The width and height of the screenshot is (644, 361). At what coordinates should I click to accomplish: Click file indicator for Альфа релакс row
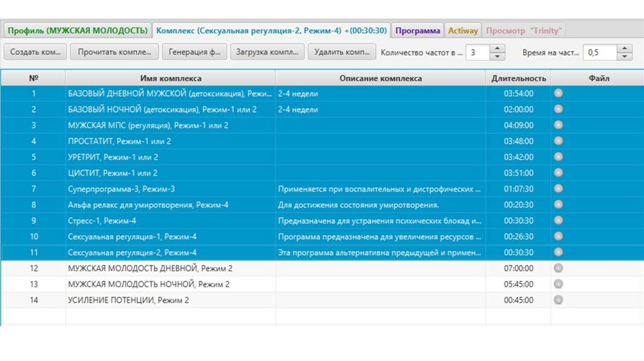(x=558, y=204)
